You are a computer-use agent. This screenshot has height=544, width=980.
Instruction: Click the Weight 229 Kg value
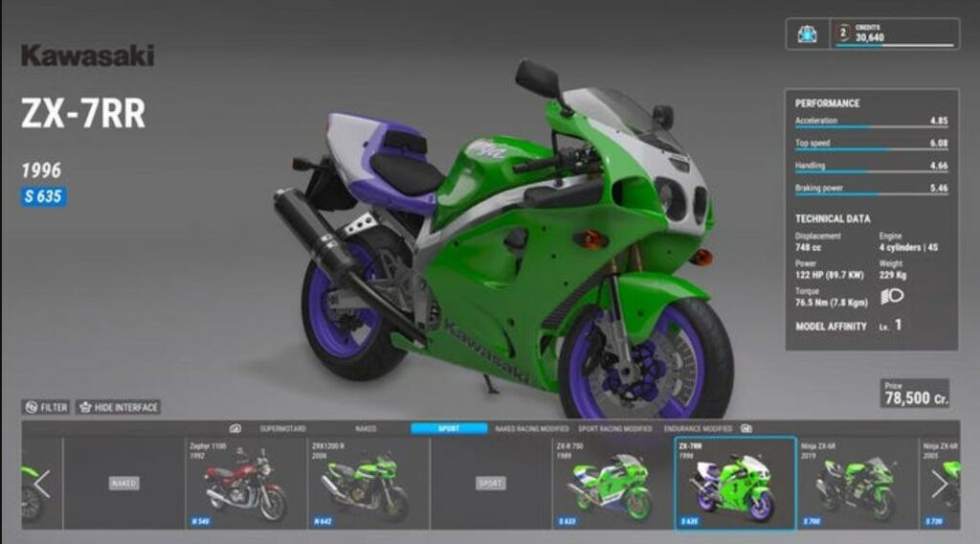click(893, 275)
